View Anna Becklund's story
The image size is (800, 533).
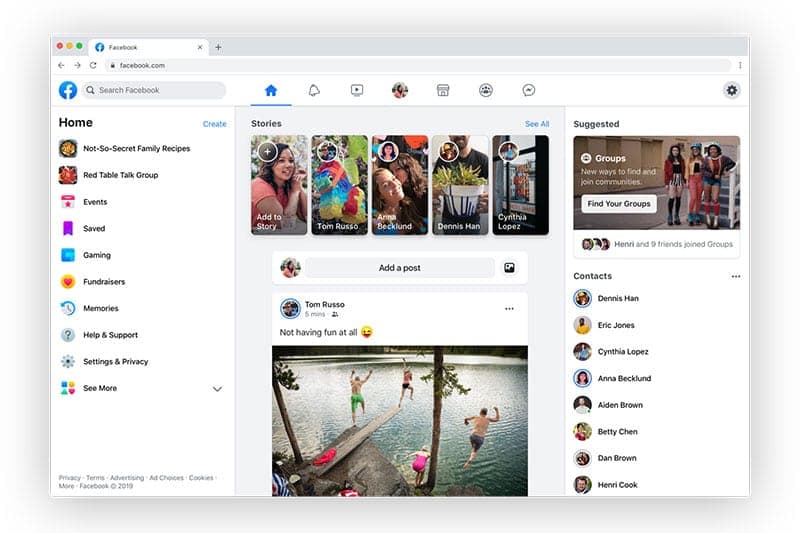[x=400, y=185]
